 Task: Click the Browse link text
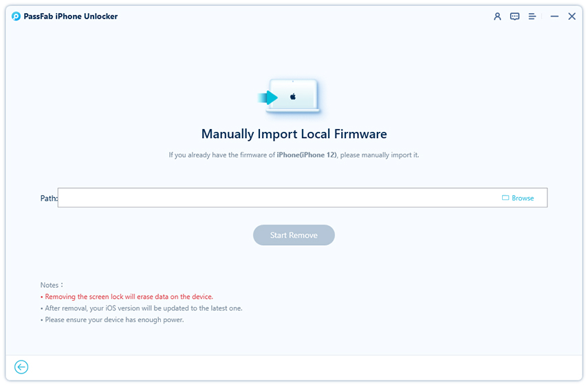pos(523,198)
